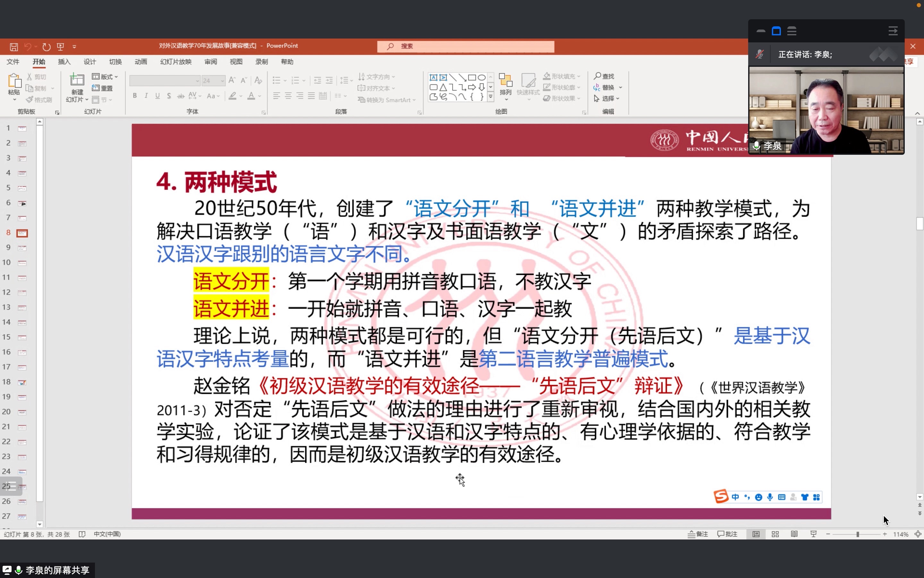The height and width of the screenshot is (578, 924).
Task: Click the 格式刷 format painter
Action: pyautogui.click(x=39, y=100)
